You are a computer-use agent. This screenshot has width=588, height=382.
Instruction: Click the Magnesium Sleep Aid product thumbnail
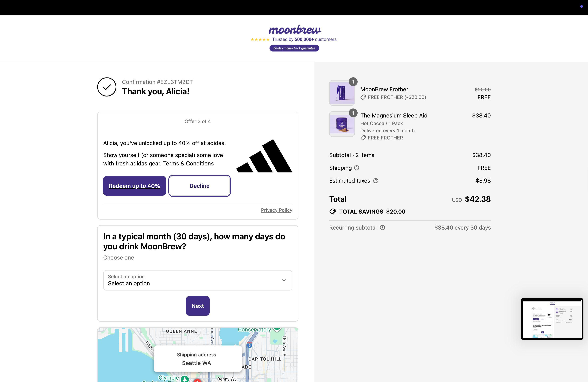pos(342,124)
